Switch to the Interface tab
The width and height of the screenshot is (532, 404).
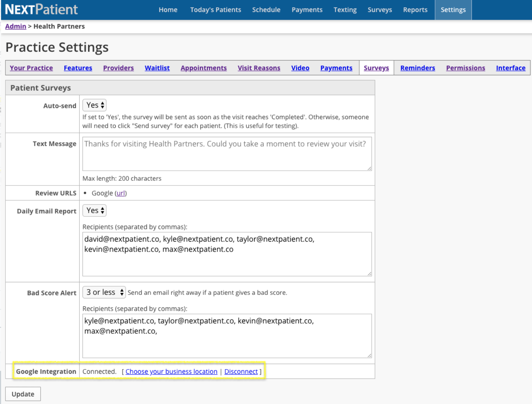[511, 68]
